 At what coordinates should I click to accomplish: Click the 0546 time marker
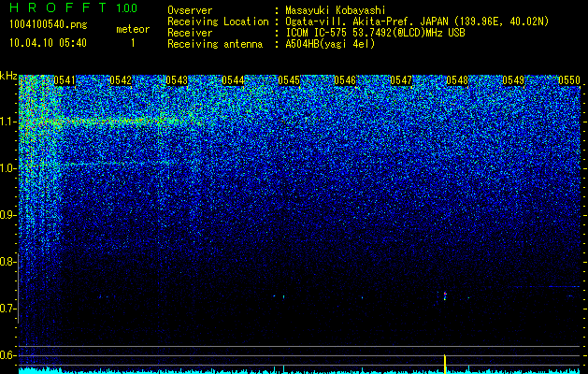(x=345, y=80)
